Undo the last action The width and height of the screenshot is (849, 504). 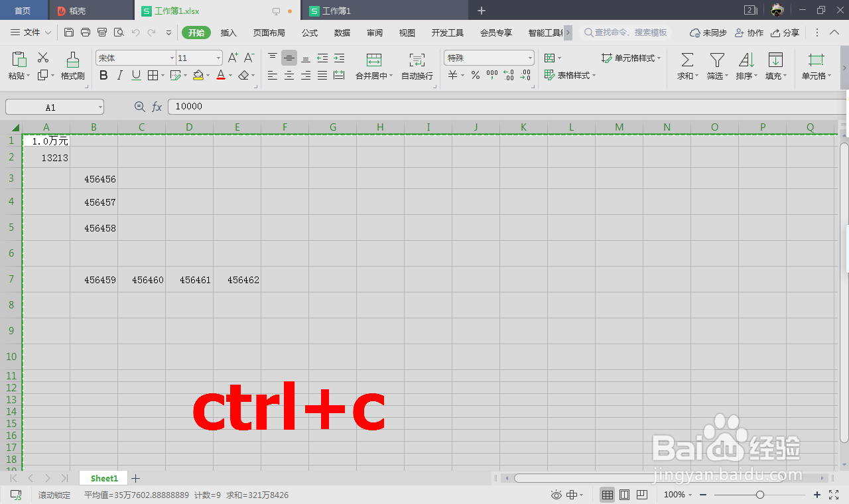pyautogui.click(x=135, y=32)
